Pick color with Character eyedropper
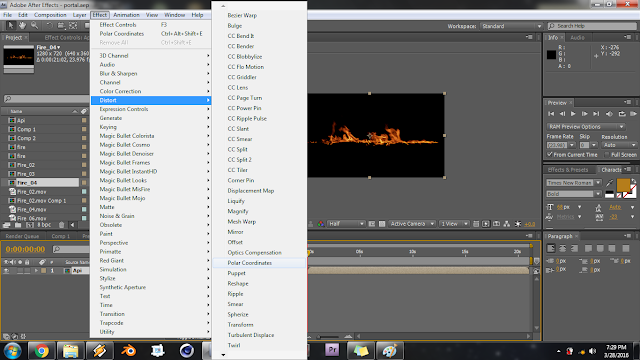This screenshot has width=640, height=360. pos(609,182)
